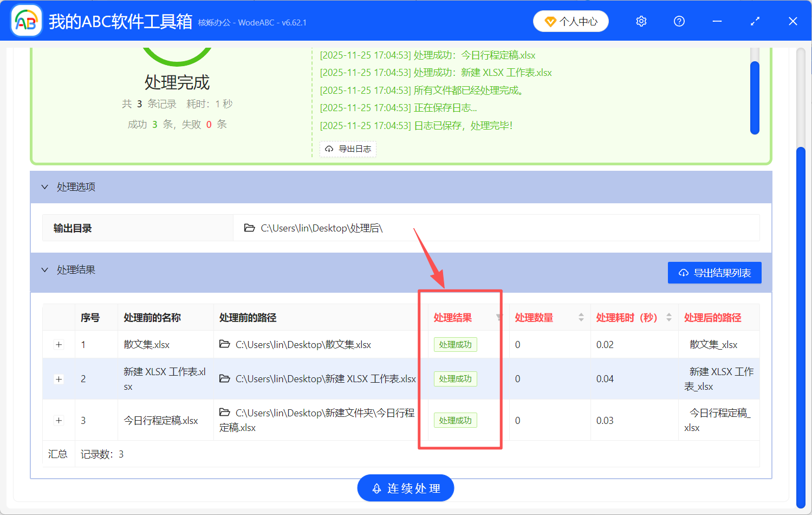The height and width of the screenshot is (515, 812).
Task: Expand details for the 散文集.xlsx row
Action: pyautogui.click(x=59, y=344)
